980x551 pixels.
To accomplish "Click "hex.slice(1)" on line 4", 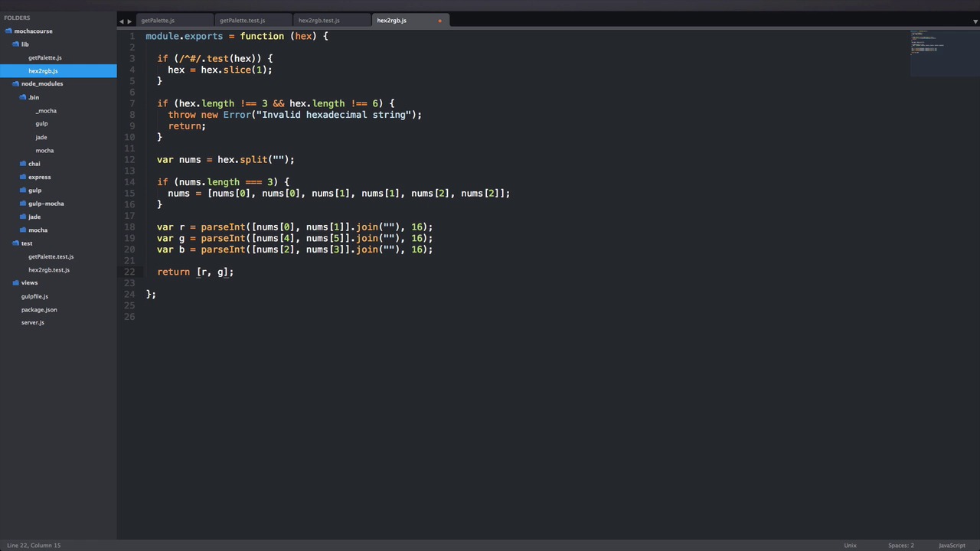I will click(x=234, y=70).
